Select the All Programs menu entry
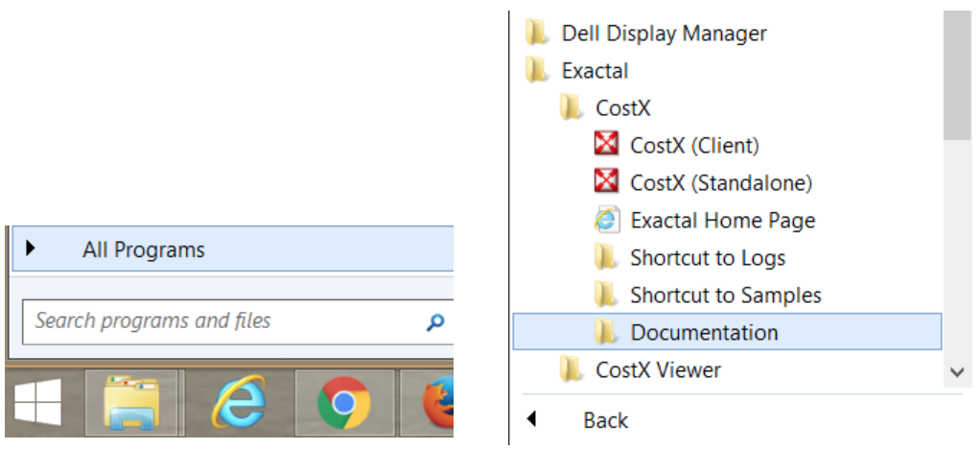 coord(232,248)
